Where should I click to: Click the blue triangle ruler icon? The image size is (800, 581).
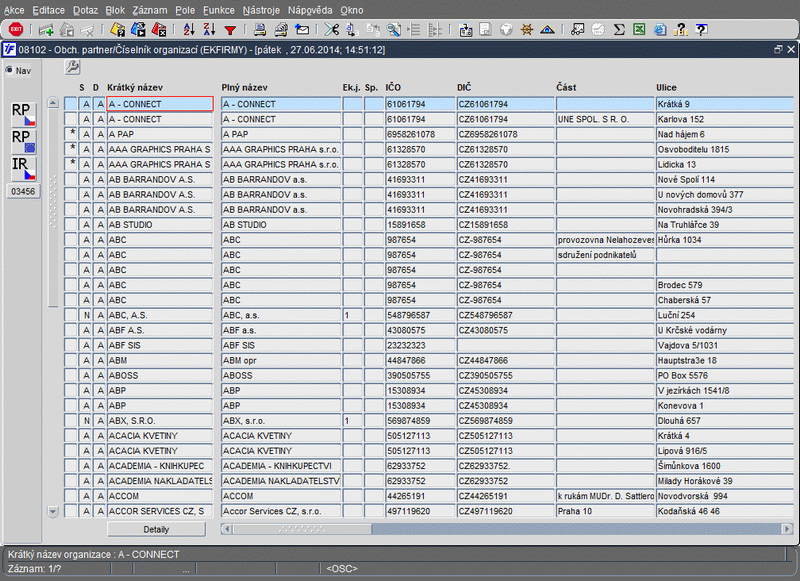point(547,30)
